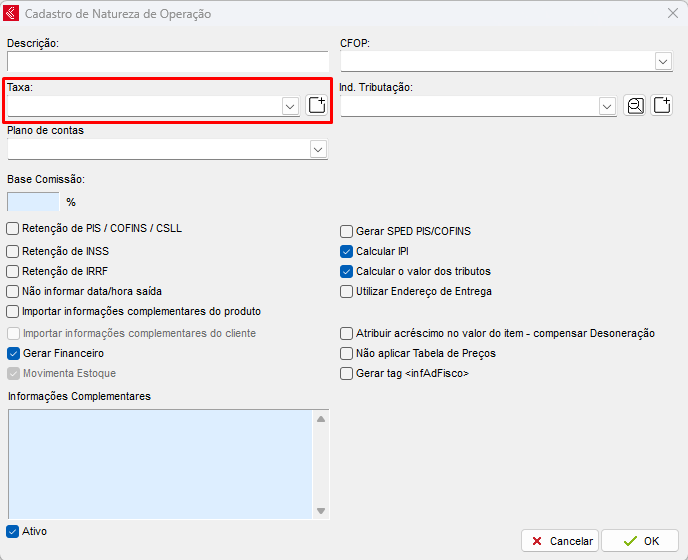Screen dimensions: 688x560
Task: Check Retenção de INSS box
Action: click(x=13, y=250)
